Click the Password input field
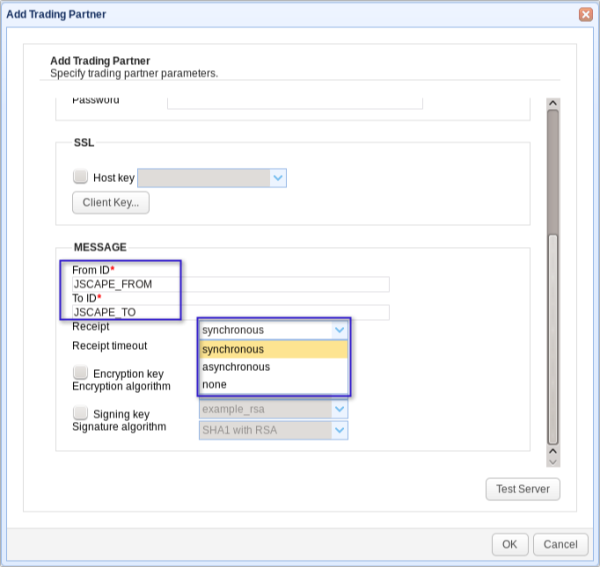The width and height of the screenshot is (600, 567). (294, 101)
